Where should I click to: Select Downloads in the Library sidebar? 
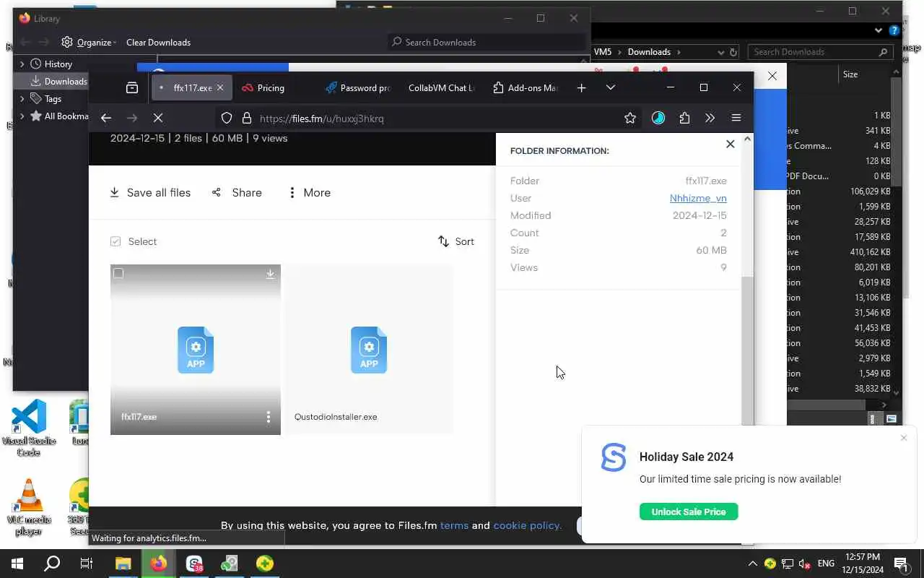pyautogui.click(x=58, y=81)
